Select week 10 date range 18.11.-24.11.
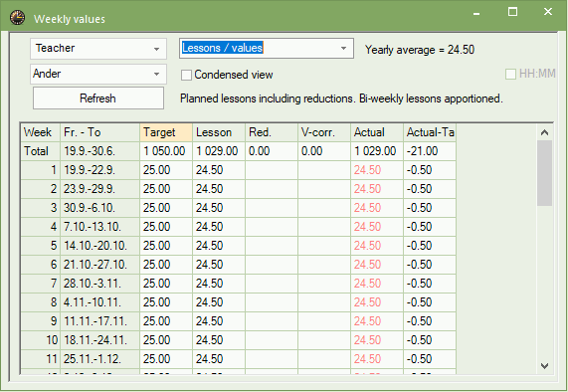Screen dimensions: 568x392 100,340
